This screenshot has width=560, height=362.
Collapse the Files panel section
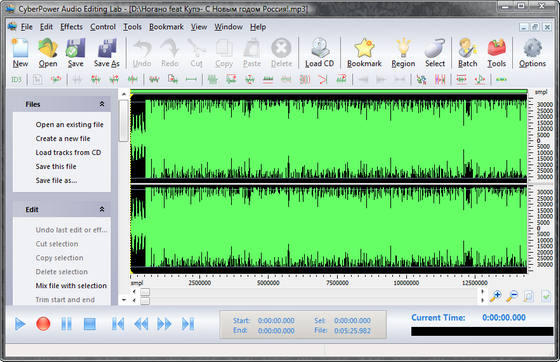tap(102, 104)
